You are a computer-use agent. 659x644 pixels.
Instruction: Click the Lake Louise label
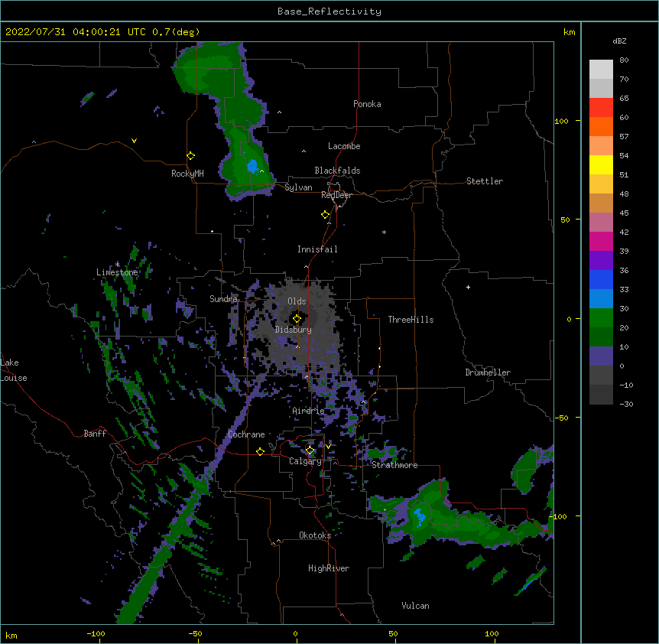[x=14, y=370]
